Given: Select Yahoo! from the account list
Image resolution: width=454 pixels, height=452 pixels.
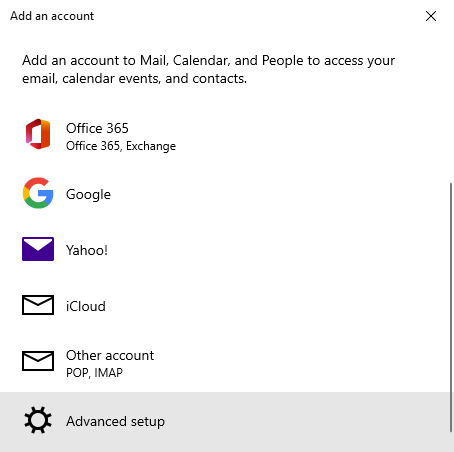Looking at the screenshot, I should click(225, 249).
